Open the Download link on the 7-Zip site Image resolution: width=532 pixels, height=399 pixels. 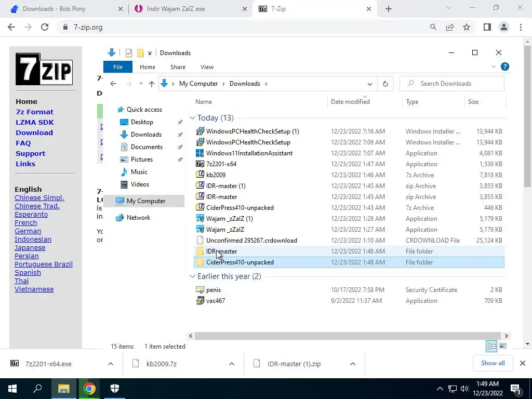[x=34, y=132]
